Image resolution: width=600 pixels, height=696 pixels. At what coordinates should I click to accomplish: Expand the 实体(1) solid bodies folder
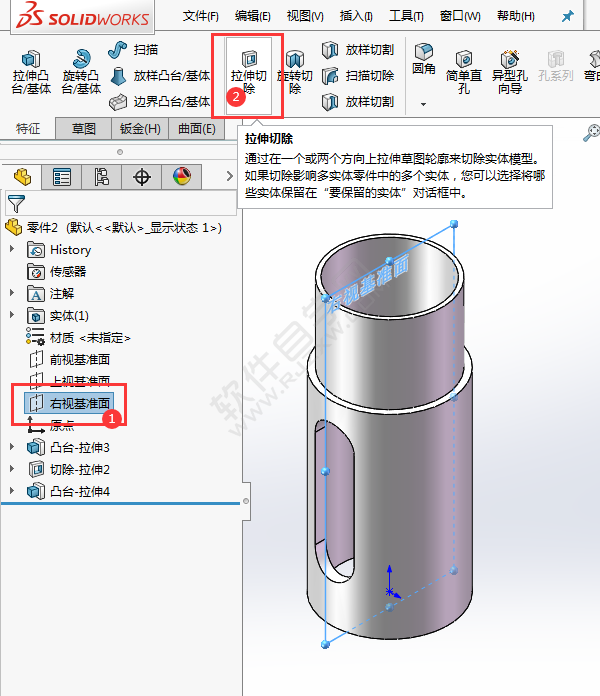tap(12, 315)
